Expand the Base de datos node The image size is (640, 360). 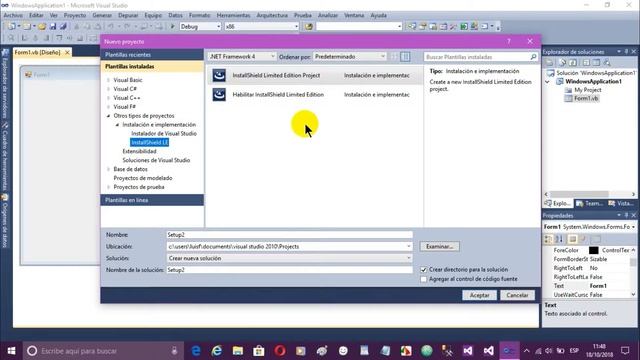click(x=109, y=169)
